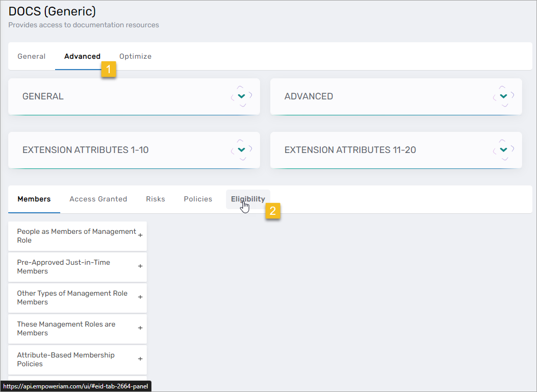Expand the ADVANCED section chevron
537x392 pixels.
(x=504, y=96)
